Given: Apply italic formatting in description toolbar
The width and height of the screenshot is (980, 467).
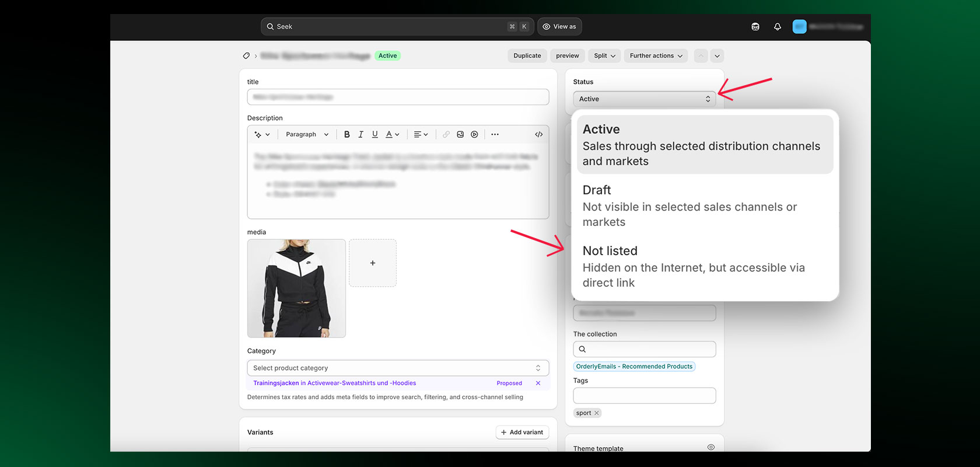Looking at the screenshot, I should click(360, 134).
